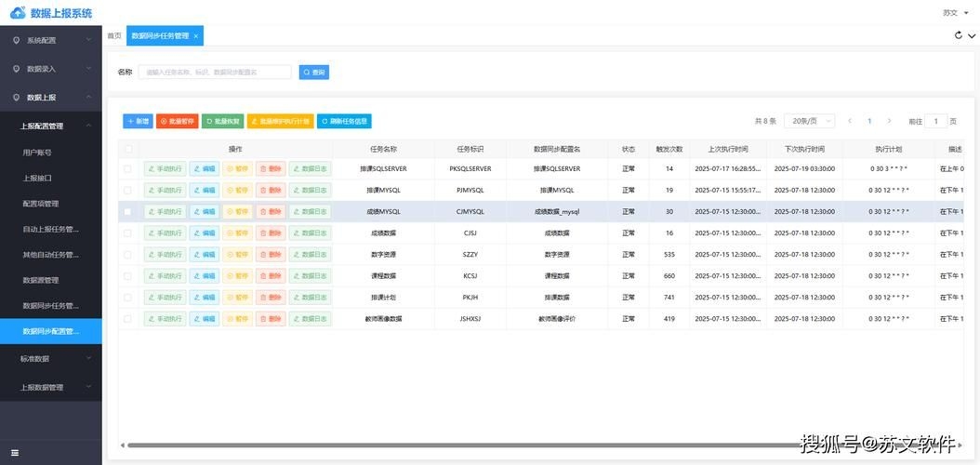The image size is (980, 465).
Task: Click the 删除 button for the 排课MYSQL row
Action: (x=271, y=191)
